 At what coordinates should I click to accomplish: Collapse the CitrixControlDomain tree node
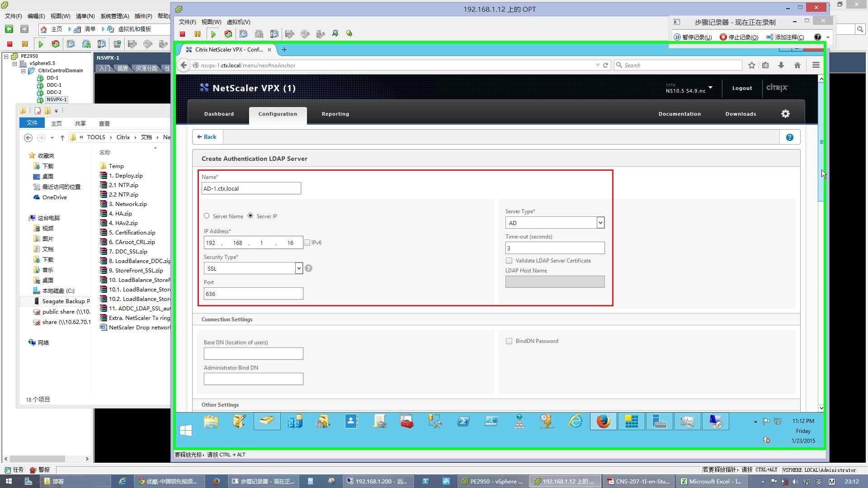click(23, 71)
